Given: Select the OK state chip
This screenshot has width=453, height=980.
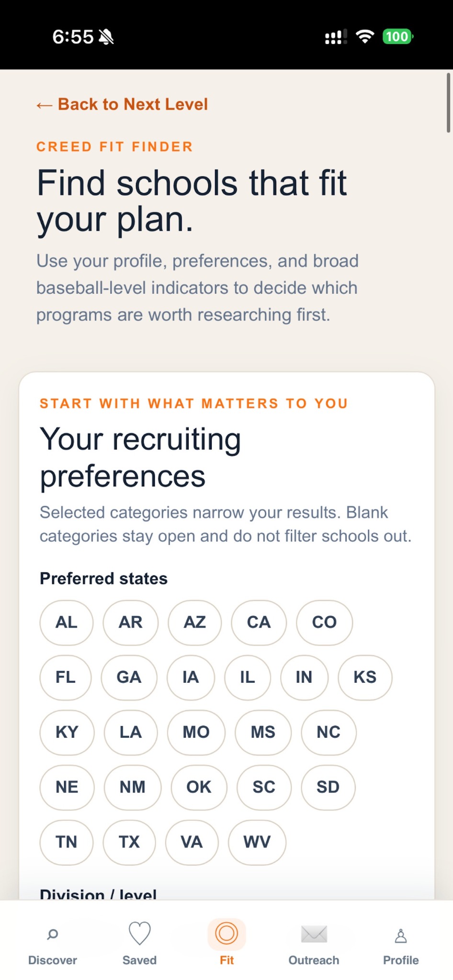Looking at the screenshot, I should tap(199, 788).
